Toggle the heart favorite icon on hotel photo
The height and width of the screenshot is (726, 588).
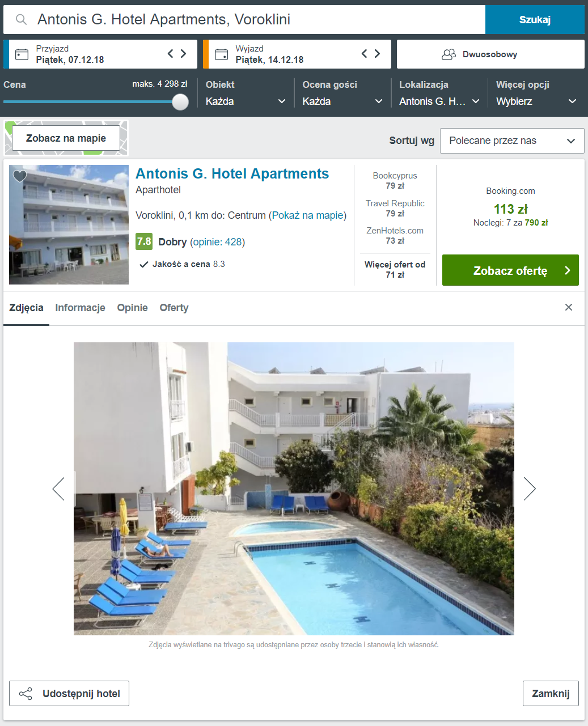click(x=20, y=176)
